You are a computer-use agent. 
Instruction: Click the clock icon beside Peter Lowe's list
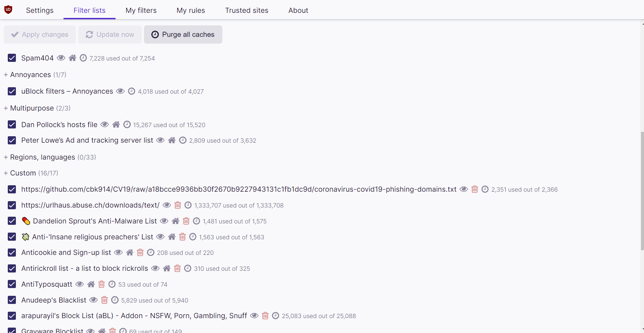(182, 140)
